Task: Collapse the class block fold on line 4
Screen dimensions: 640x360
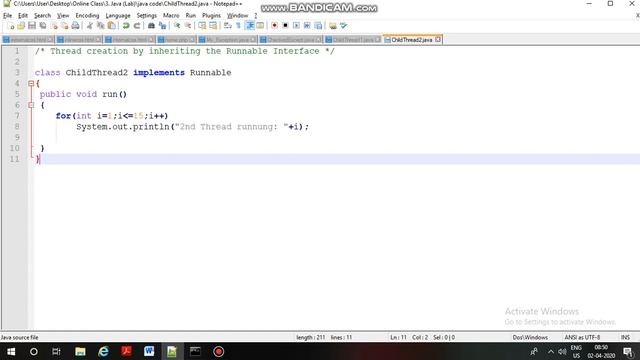Action: [x=31, y=83]
